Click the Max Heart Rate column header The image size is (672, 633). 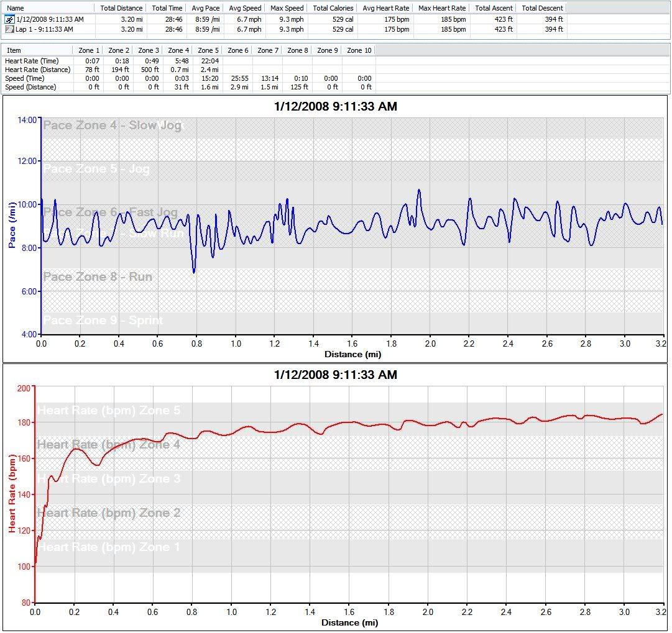tap(442, 8)
